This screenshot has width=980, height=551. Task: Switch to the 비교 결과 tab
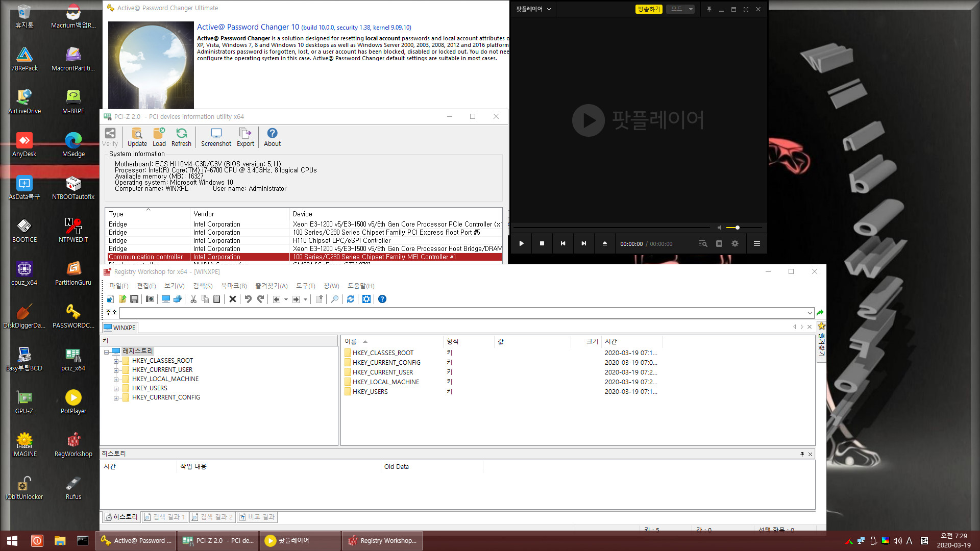click(x=257, y=517)
